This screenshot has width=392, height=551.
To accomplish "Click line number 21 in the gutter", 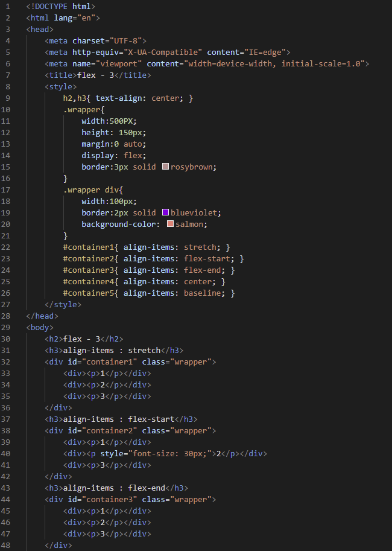I will (5, 235).
